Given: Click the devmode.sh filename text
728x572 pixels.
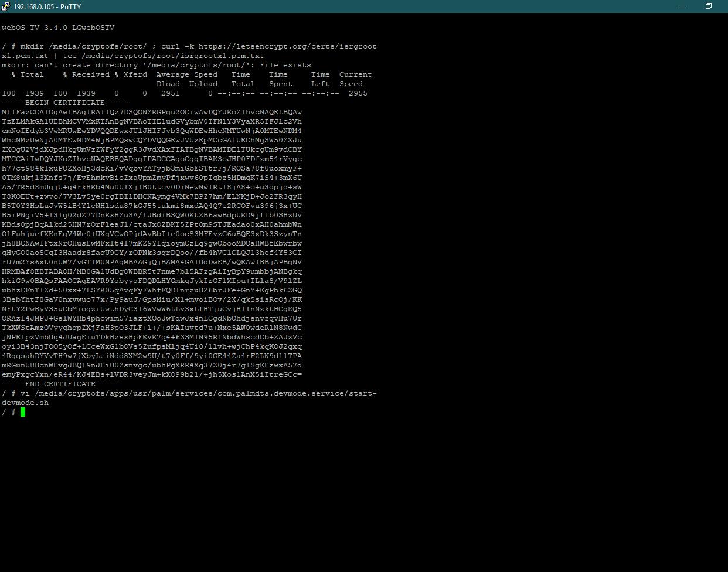Looking at the screenshot, I should coord(25,403).
